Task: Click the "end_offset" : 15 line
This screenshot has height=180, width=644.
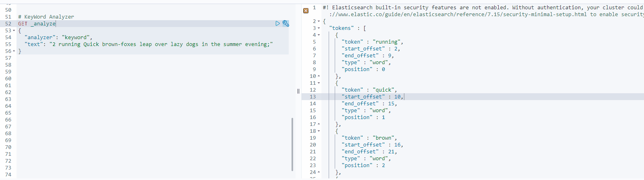Action: click(x=369, y=104)
